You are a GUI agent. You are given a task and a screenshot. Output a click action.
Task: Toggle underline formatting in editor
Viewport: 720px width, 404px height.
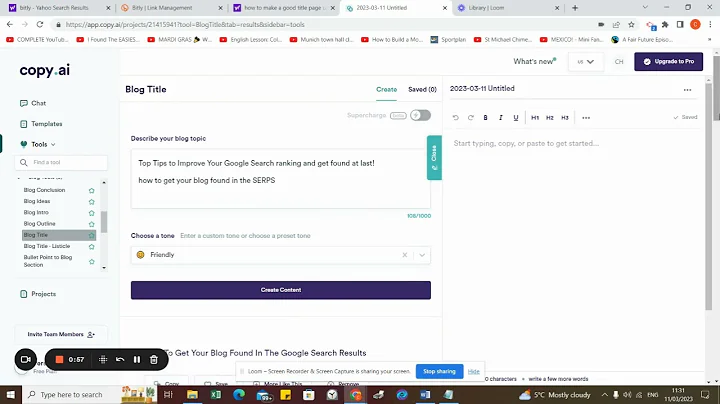(x=516, y=118)
